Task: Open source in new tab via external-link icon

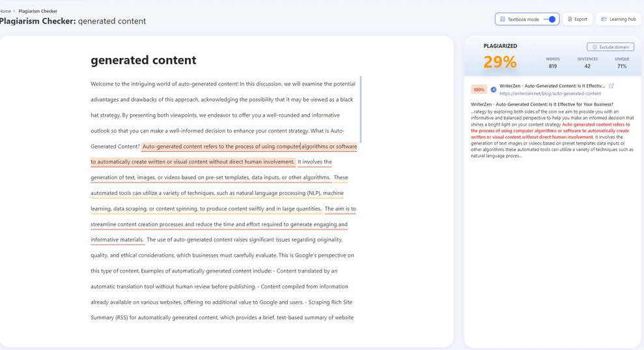Action: pos(611,86)
